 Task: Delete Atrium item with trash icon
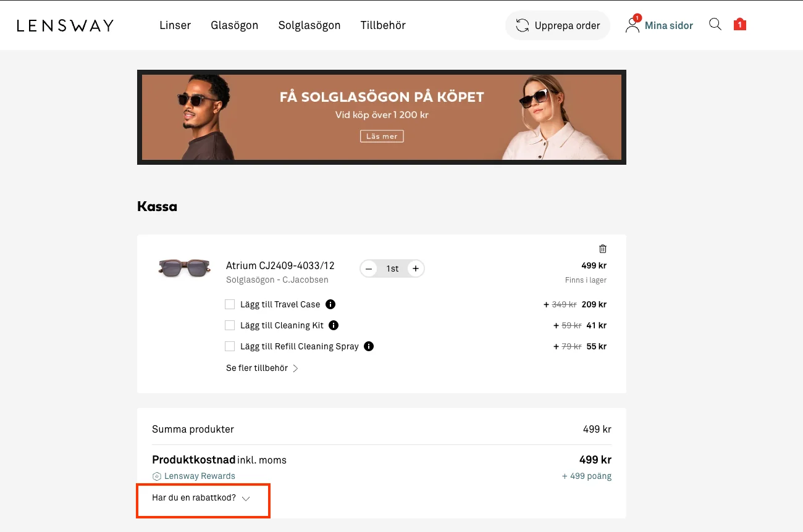[x=603, y=249]
